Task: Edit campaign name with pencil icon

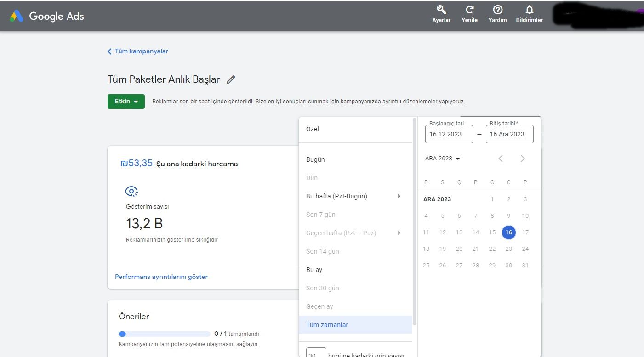Action: [231, 79]
